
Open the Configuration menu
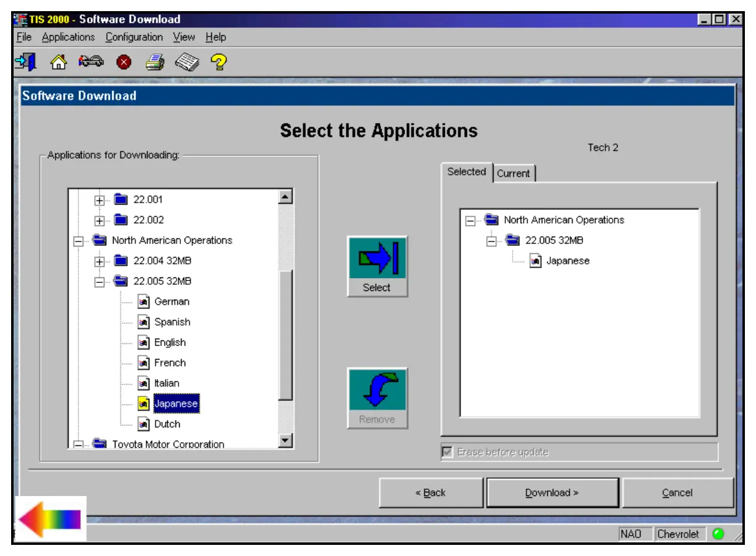point(134,37)
